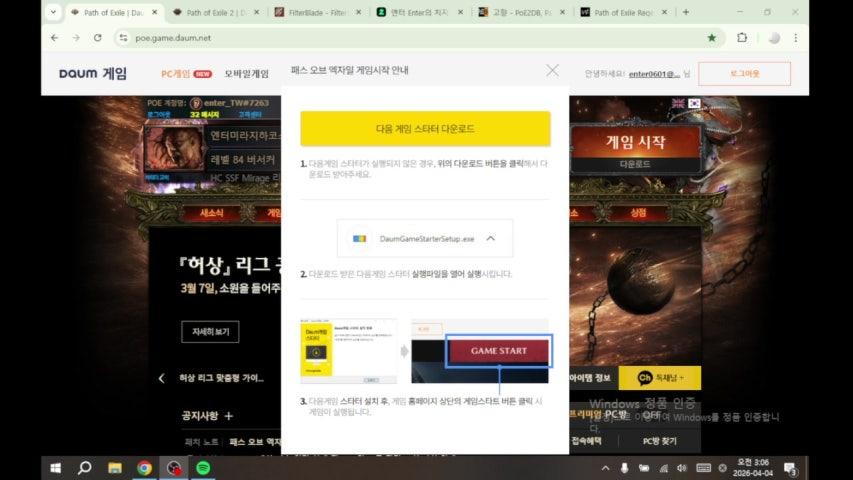Click the Daum starter installer illustration thumbnail
The height and width of the screenshot is (480, 853).
click(349, 351)
